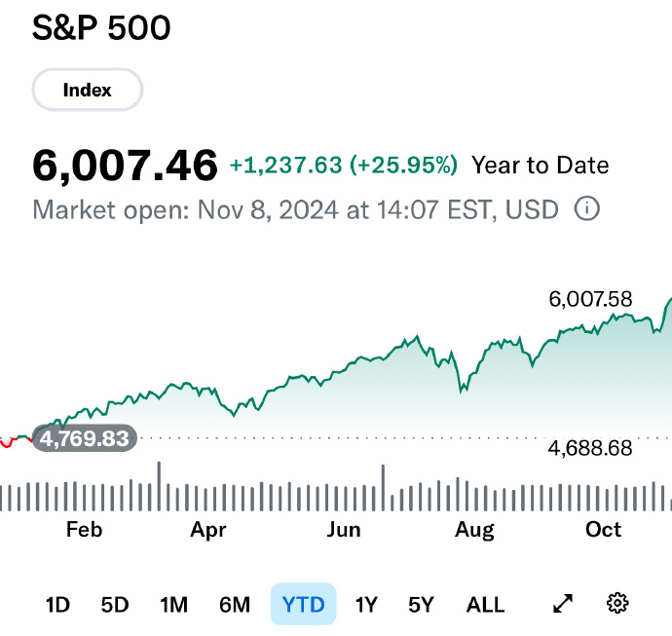The width and height of the screenshot is (672, 636).
Task: Click the S&P 500 title
Action: (x=101, y=28)
